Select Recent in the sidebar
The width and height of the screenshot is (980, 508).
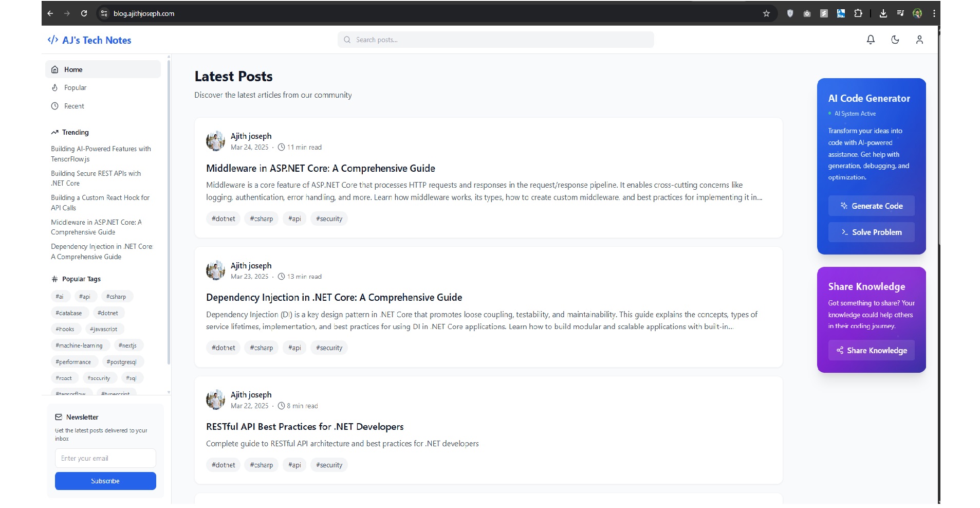tap(74, 106)
